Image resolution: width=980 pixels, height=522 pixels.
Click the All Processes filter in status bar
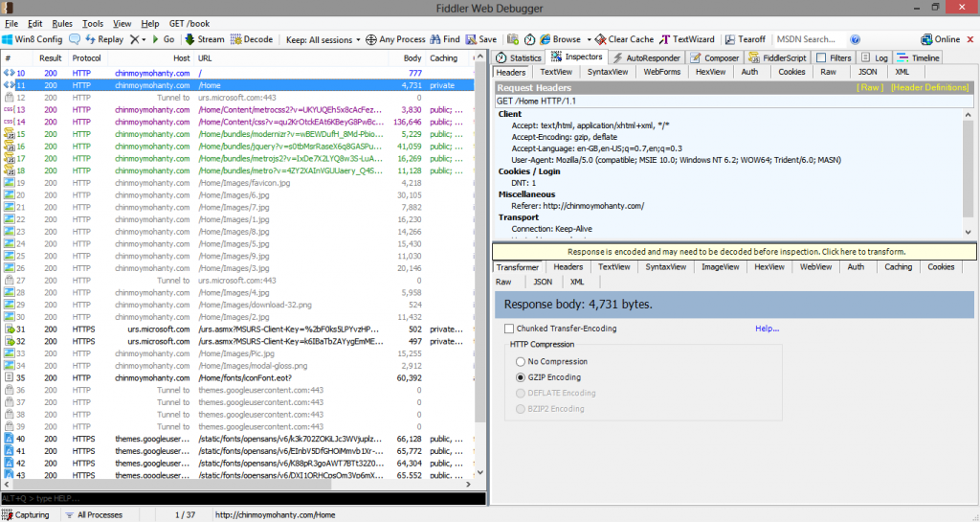[x=94, y=515]
